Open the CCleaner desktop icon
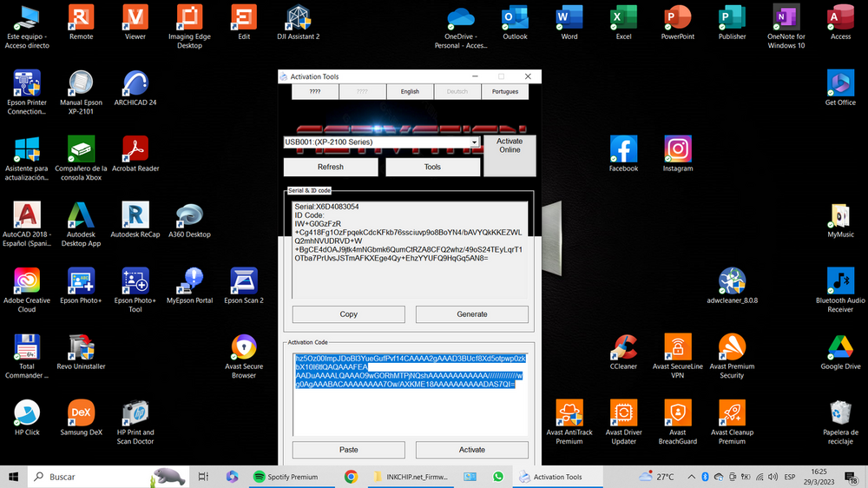Image resolution: width=868 pixels, height=488 pixels. [x=623, y=351]
